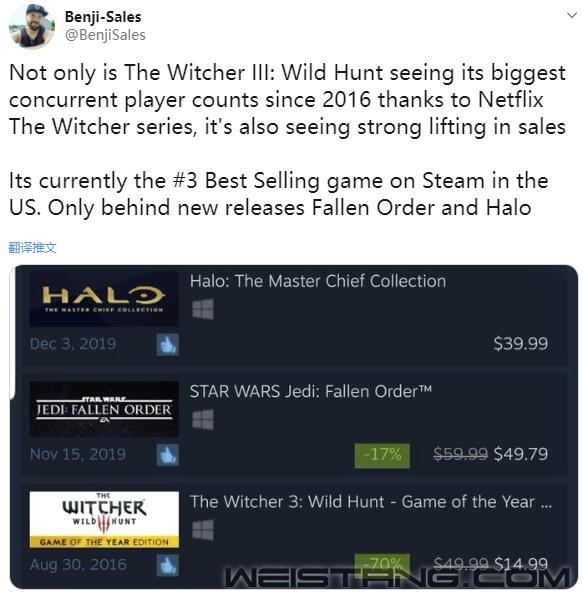Open the @BenjiSales handle link
Image resolution: width=583 pixels, height=601 pixels.
click(x=105, y=35)
